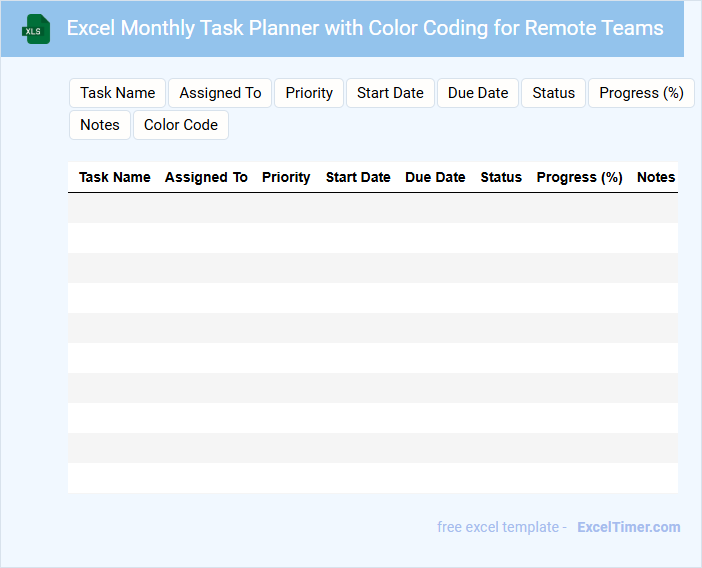This screenshot has height=568, width=702.
Task: Open the ExcelTimer.com link
Action: 628,527
